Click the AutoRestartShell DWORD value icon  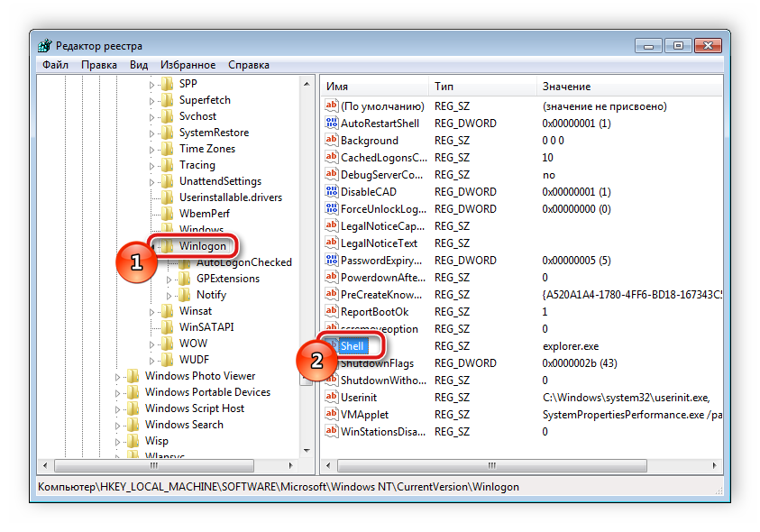tap(332, 124)
